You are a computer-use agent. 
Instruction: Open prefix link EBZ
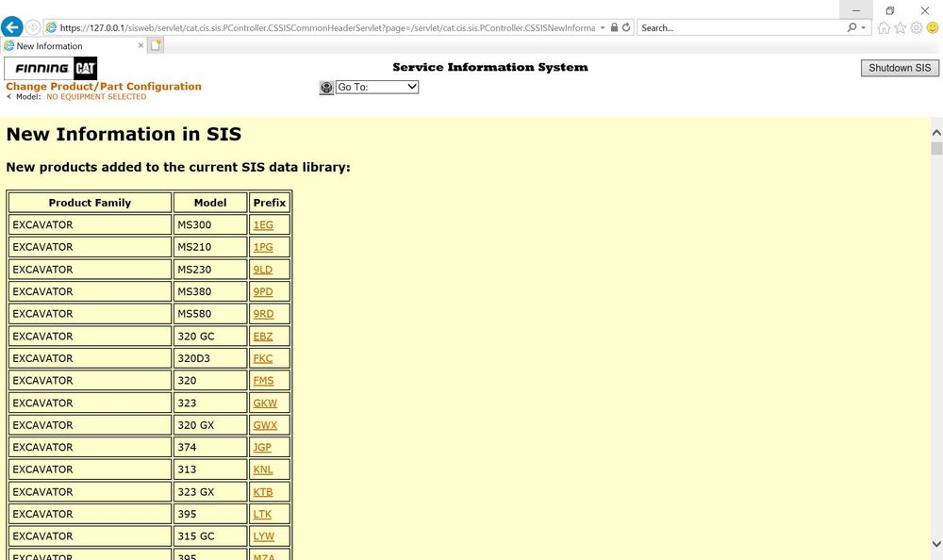tap(263, 337)
